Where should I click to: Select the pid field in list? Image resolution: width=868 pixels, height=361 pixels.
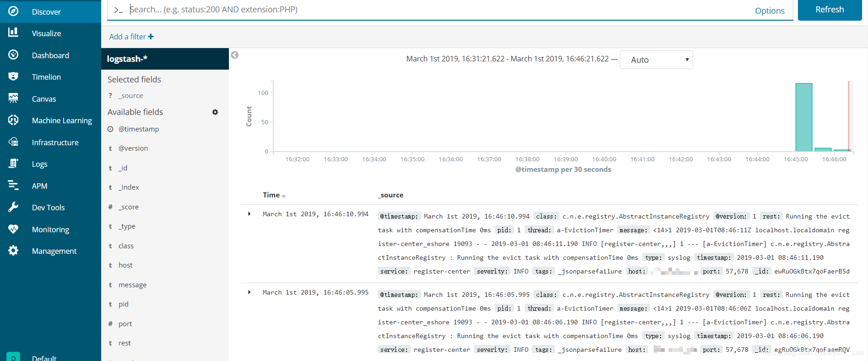tap(123, 304)
